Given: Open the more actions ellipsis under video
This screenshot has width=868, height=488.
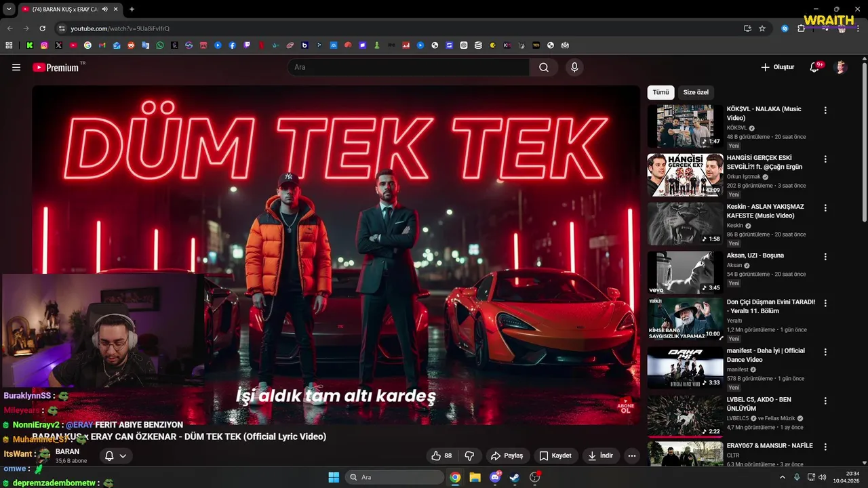Looking at the screenshot, I should [632, 455].
